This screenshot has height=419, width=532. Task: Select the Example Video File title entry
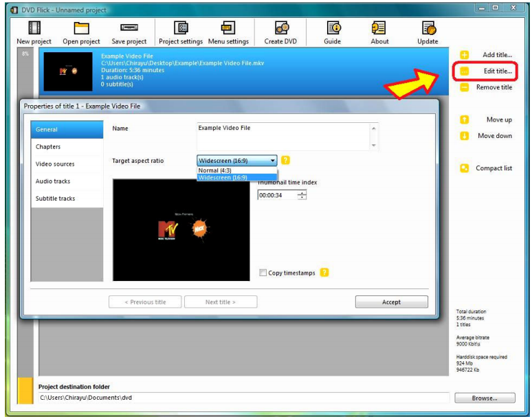(243, 71)
